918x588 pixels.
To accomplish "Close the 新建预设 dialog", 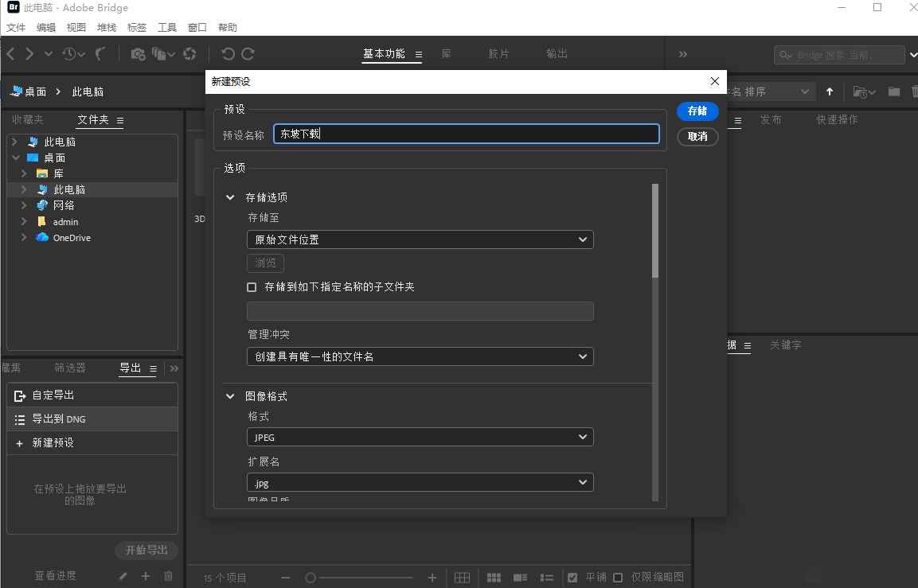I will coord(714,81).
